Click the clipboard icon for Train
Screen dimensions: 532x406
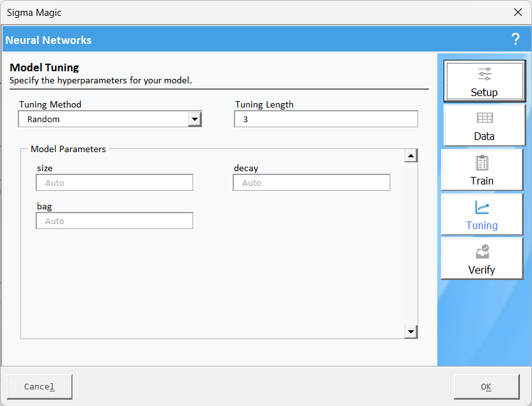tap(482, 163)
